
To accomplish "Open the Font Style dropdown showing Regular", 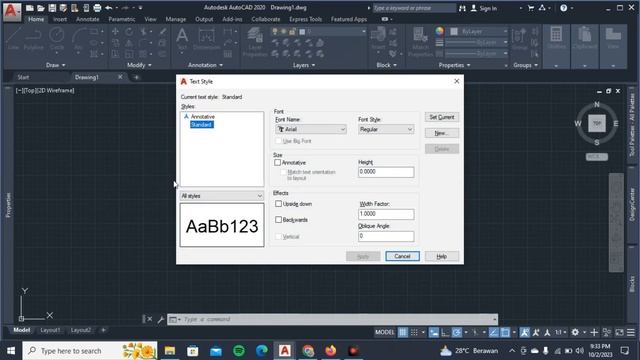I will pos(386,129).
